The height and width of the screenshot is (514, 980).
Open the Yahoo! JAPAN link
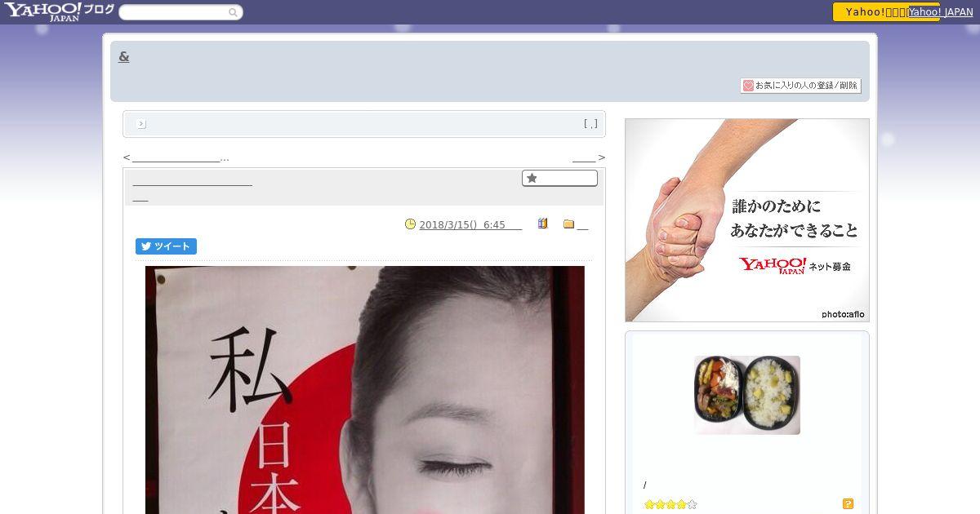(x=941, y=12)
